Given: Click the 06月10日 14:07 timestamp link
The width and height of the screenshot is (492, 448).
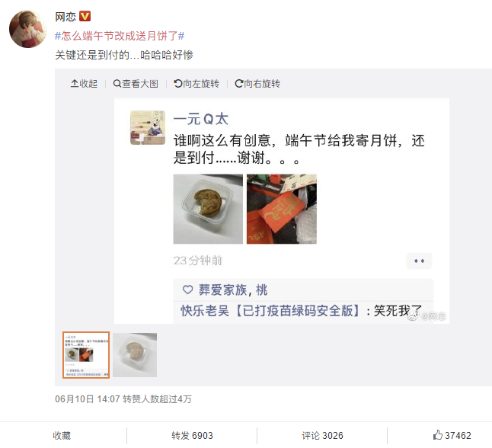Looking at the screenshot, I should tap(88, 399).
